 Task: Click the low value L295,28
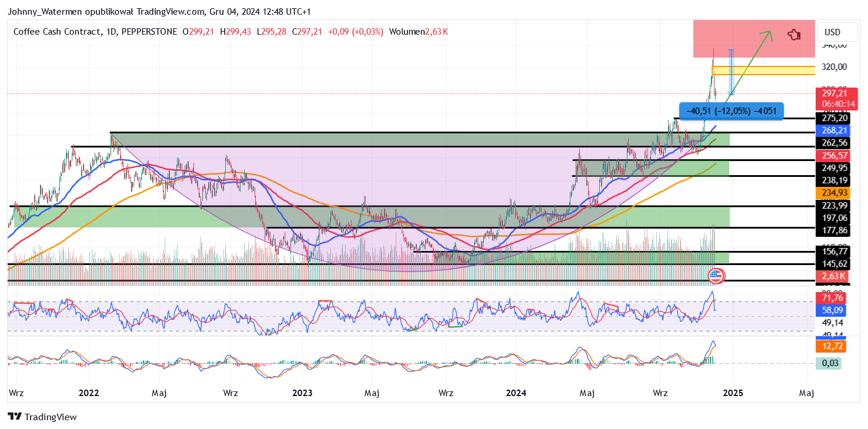272,32
